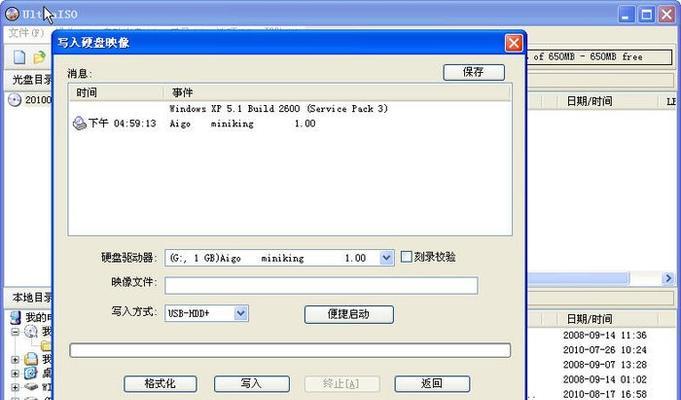Collapse the CD drive tree node
681x400 pixels.
tap(15, 332)
